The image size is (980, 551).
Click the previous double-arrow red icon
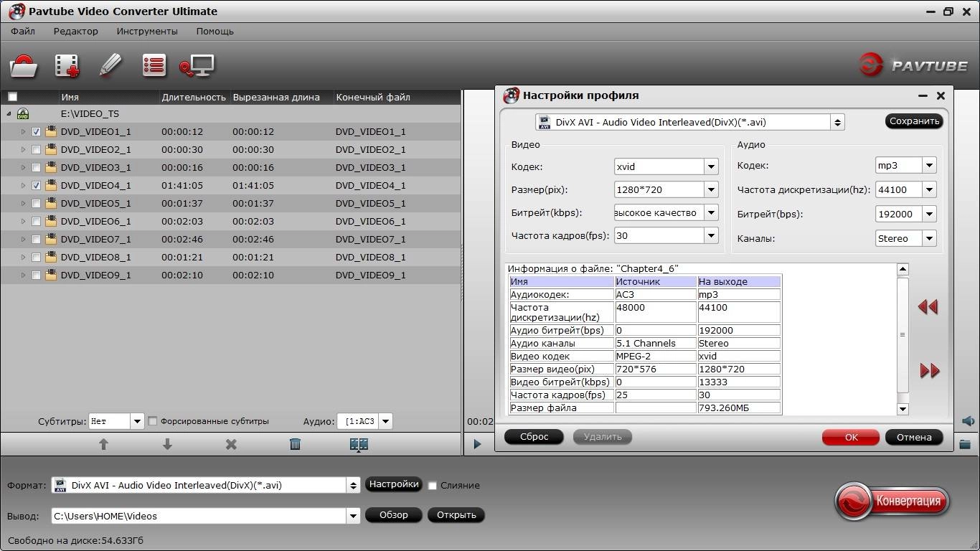coord(928,307)
